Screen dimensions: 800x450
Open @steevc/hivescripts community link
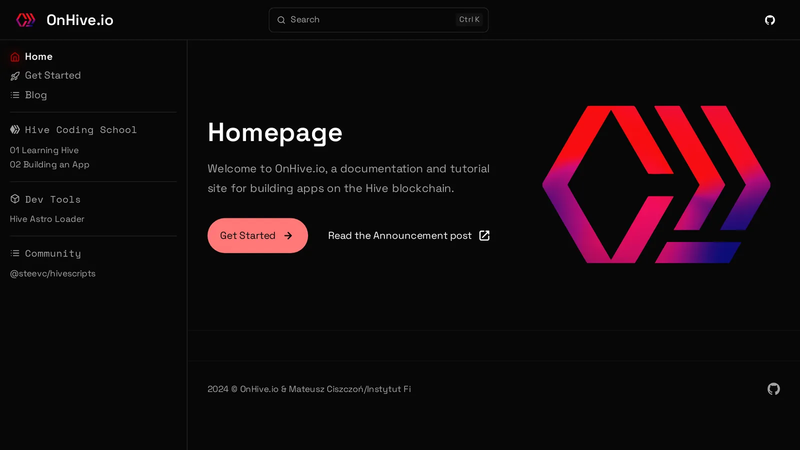(53, 273)
